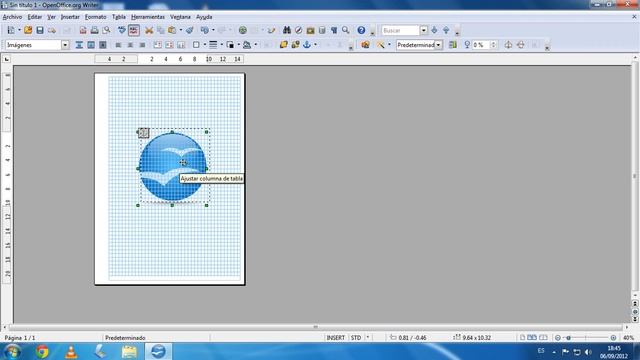Click the Undo arrow icon
Viewport: 640px width, 360px height.
pos(204,30)
